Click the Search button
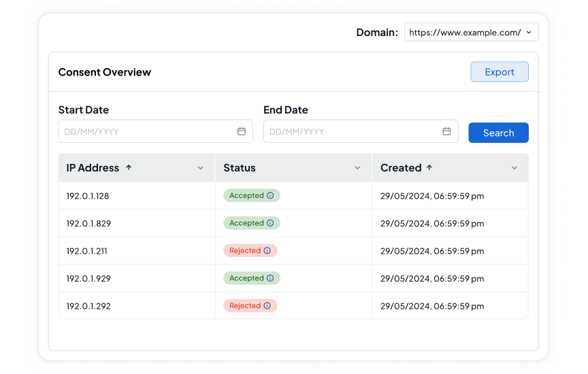 click(498, 133)
